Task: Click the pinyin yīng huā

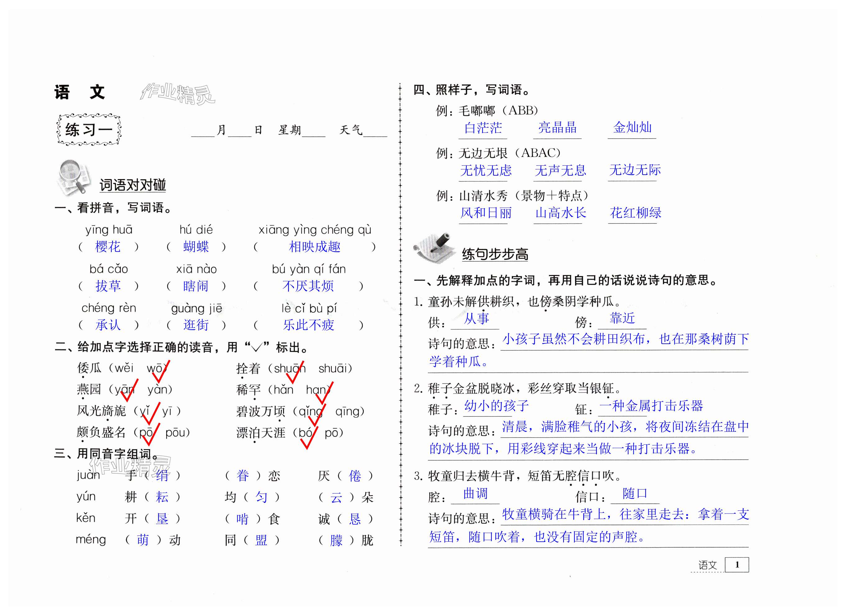Action: 108,229
